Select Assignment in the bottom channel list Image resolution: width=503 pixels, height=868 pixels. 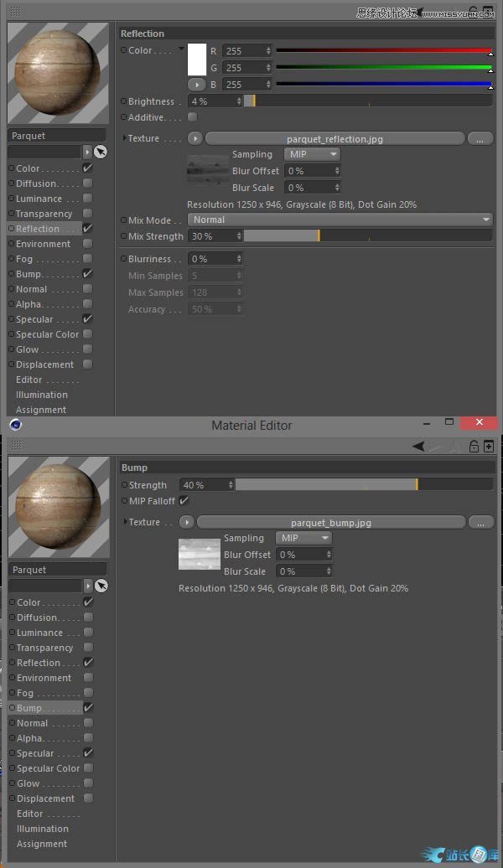[x=42, y=844]
